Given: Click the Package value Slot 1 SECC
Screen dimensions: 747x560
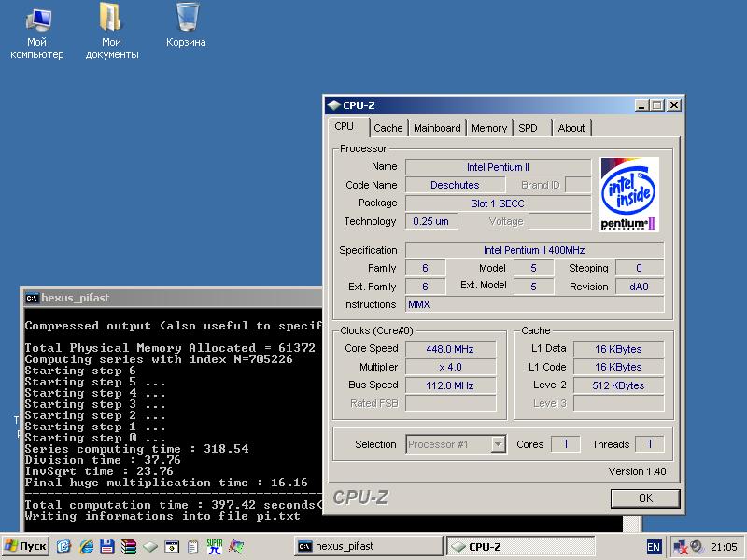Looking at the screenshot, I should [498, 203].
